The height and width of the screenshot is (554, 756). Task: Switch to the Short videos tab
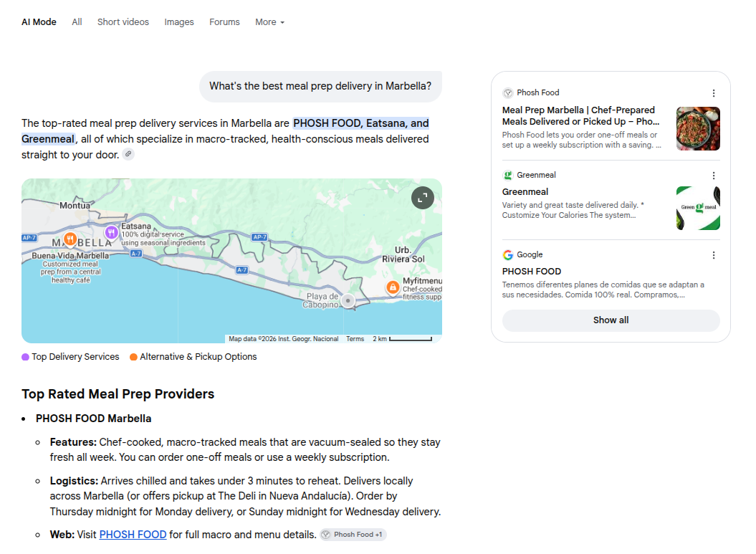point(123,22)
